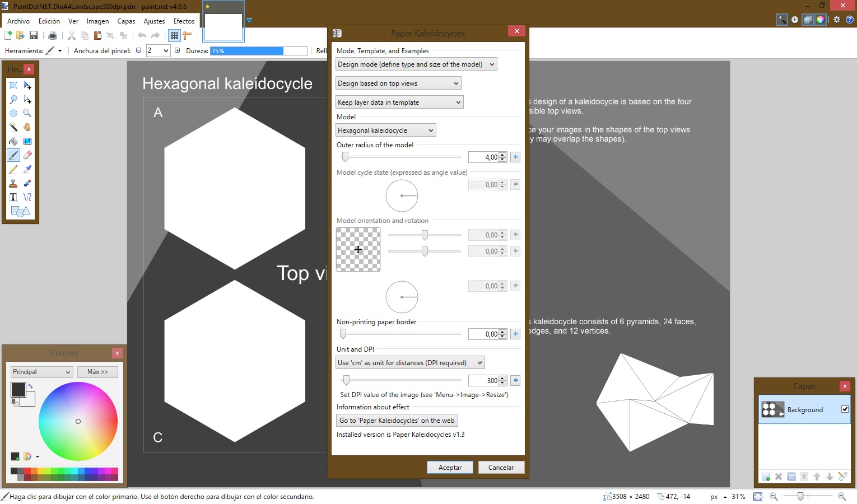The image size is (857, 504).
Task: Toggle the Layers window visibility
Action: pyautogui.click(x=808, y=20)
